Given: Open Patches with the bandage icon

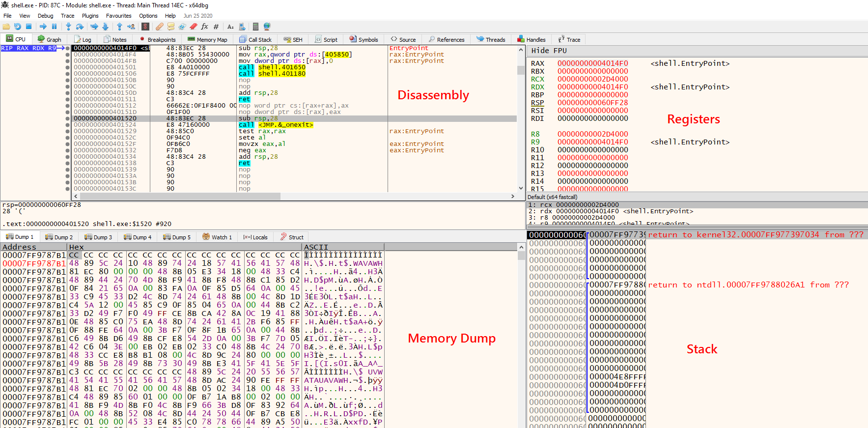Looking at the screenshot, I should (x=160, y=27).
